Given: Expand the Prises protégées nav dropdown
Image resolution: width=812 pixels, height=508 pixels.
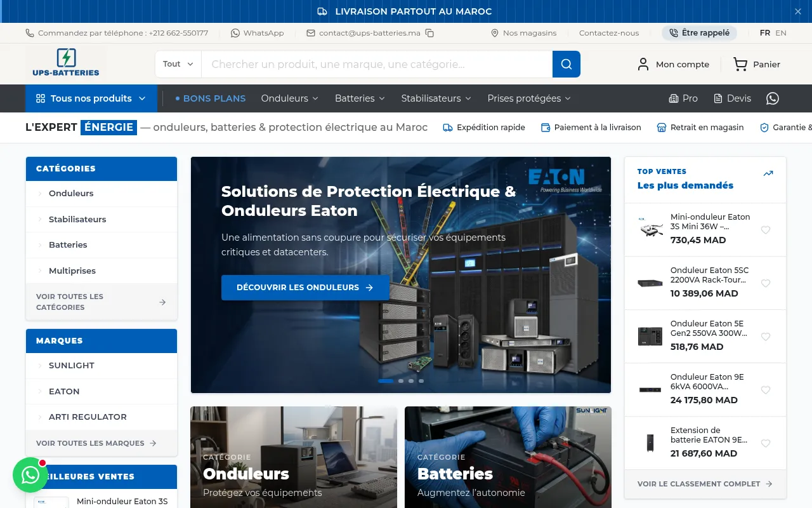Looking at the screenshot, I should 529,98.
